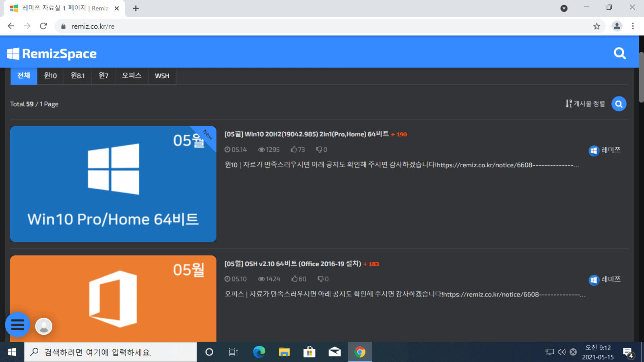Screen dimensions: 644x362
Task: Click the OSH post description text
Action: tap(405, 294)
